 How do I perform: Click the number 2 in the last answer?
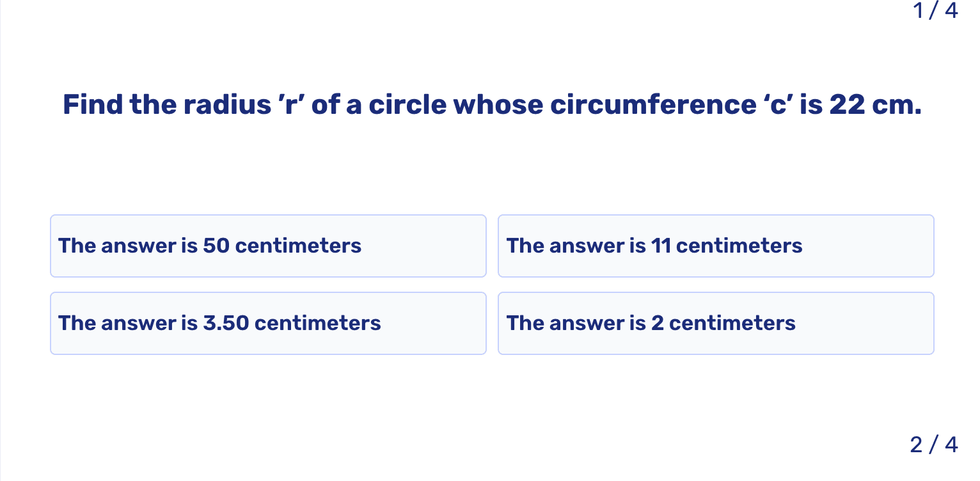click(x=658, y=324)
